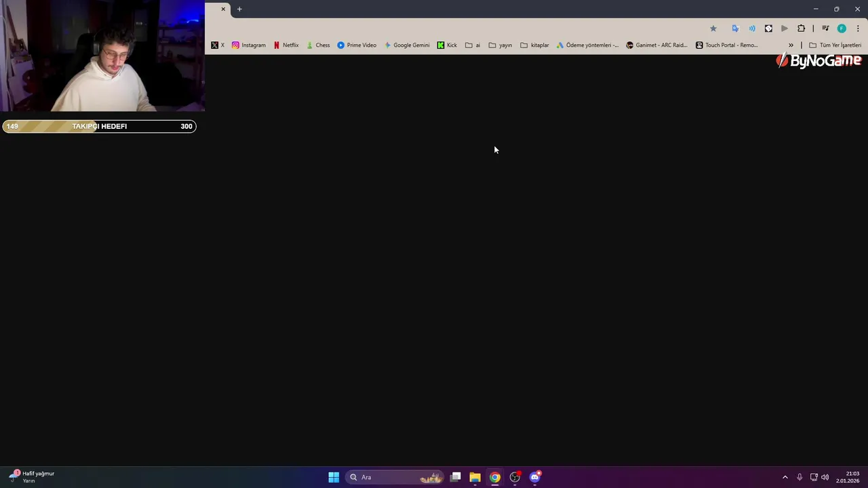Open the Kick bookmark

tap(447, 45)
